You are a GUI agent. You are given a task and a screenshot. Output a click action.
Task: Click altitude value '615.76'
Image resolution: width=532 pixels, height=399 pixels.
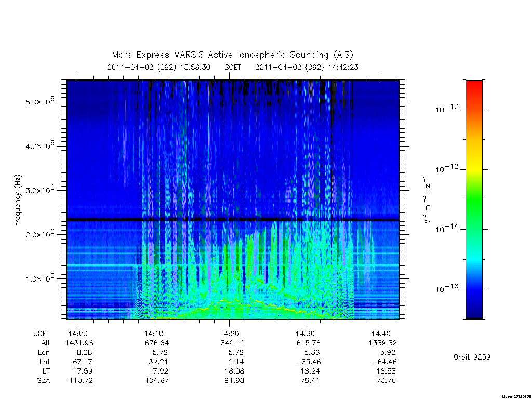[309, 343]
